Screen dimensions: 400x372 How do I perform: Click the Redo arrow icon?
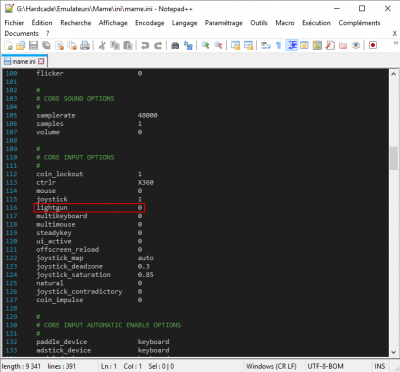coord(158,45)
